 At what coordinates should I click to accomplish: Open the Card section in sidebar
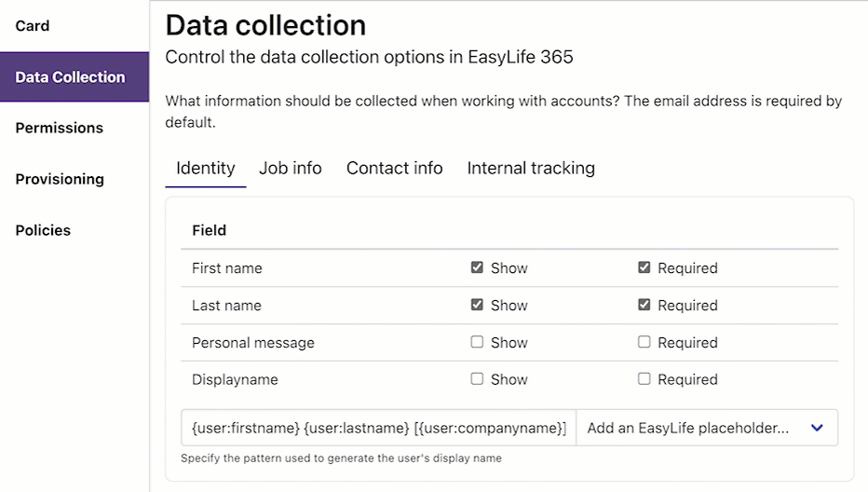(x=32, y=26)
